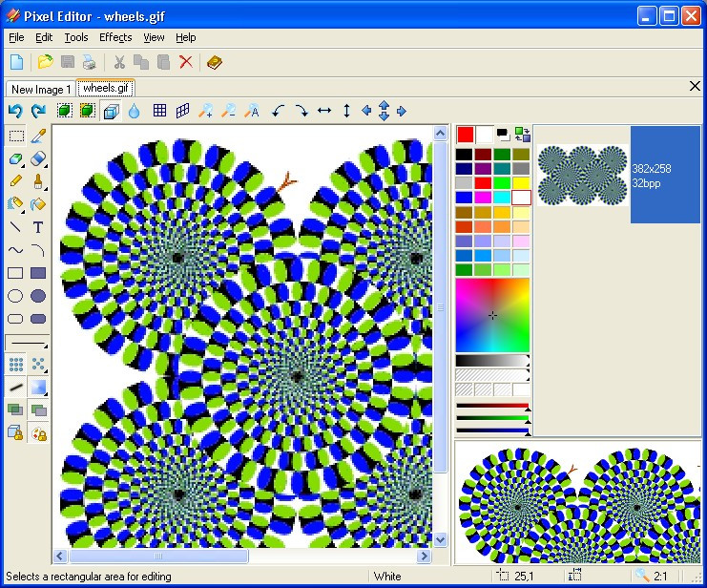Select the wavy curve tool

[x=16, y=250]
